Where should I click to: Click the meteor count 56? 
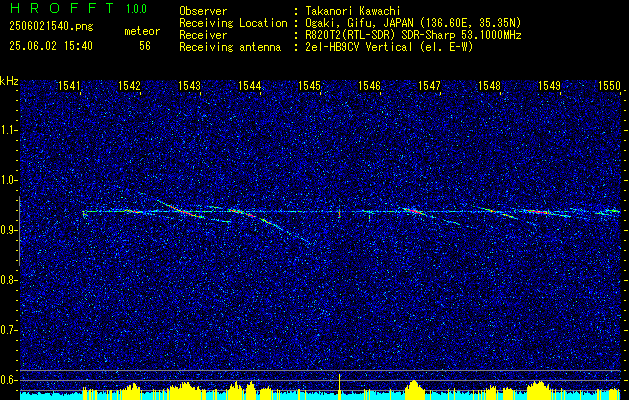coord(145,46)
